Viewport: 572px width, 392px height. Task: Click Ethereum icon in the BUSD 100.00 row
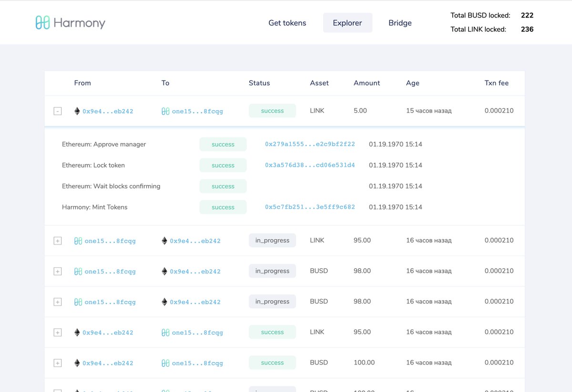click(x=77, y=363)
